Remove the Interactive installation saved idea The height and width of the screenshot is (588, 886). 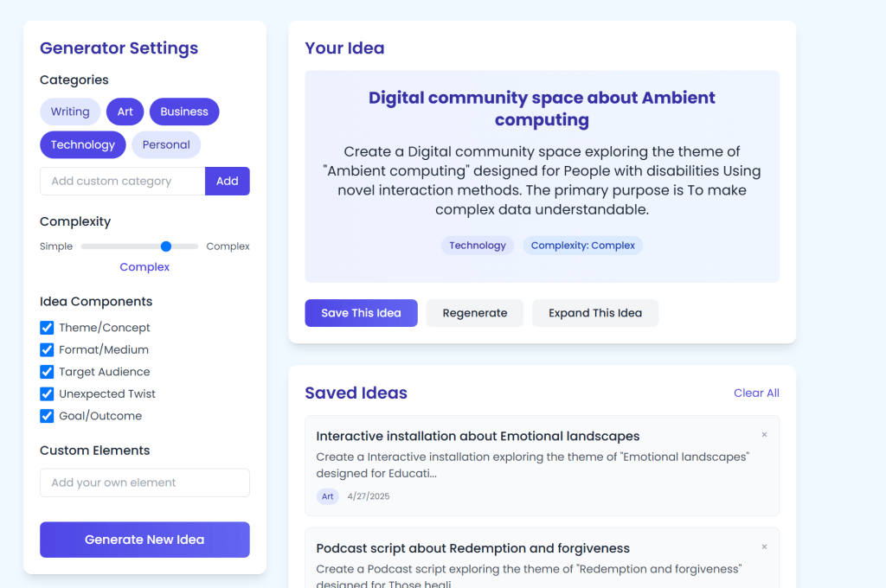tap(764, 435)
